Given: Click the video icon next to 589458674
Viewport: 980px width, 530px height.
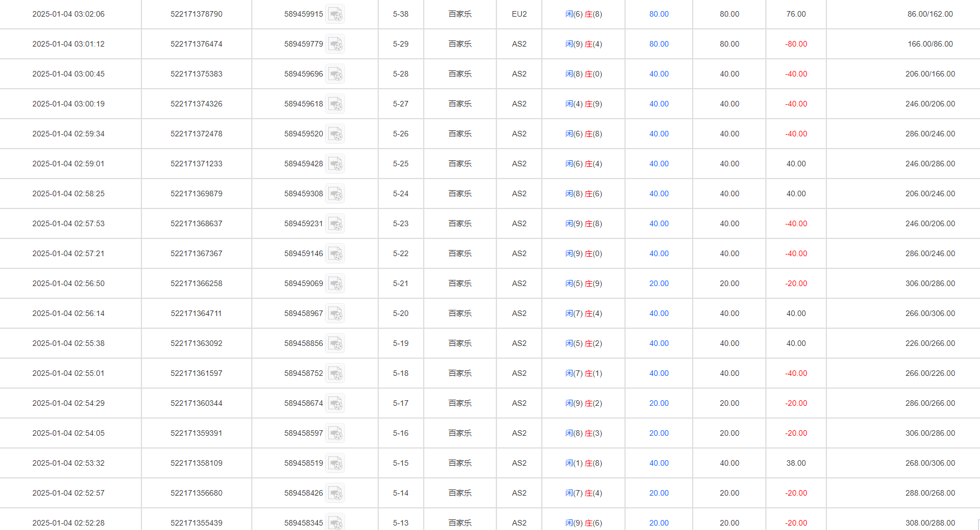Looking at the screenshot, I should [335, 404].
